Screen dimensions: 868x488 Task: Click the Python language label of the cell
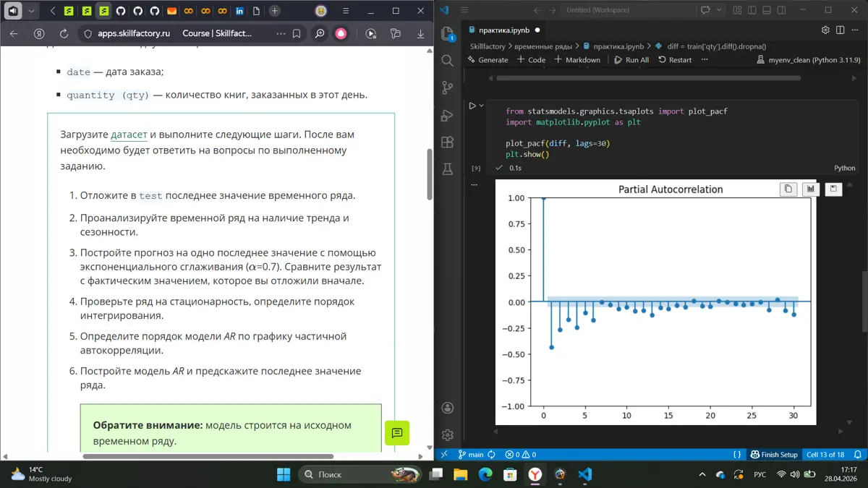pyautogui.click(x=845, y=168)
